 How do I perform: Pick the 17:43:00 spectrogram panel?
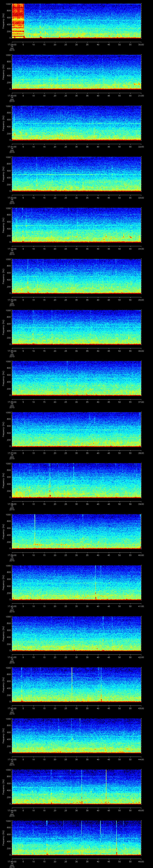(x=76, y=736)
